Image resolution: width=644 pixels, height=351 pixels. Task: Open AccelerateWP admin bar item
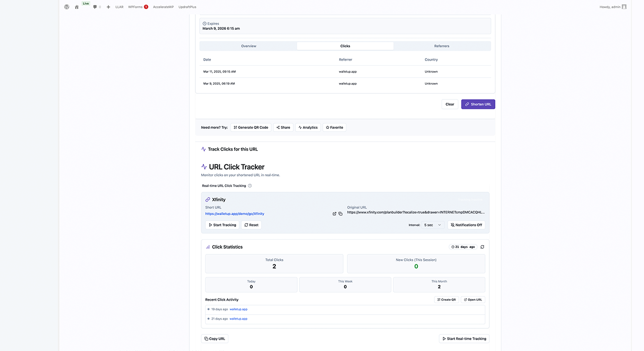(x=163, y=7)
